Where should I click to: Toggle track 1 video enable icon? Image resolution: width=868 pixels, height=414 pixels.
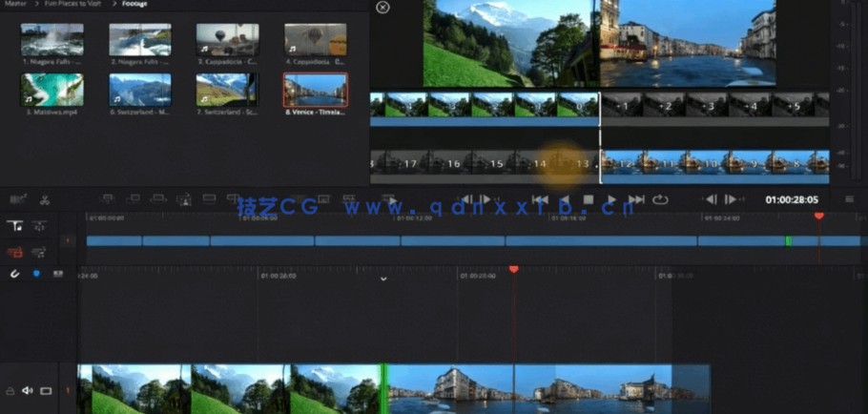46,391
